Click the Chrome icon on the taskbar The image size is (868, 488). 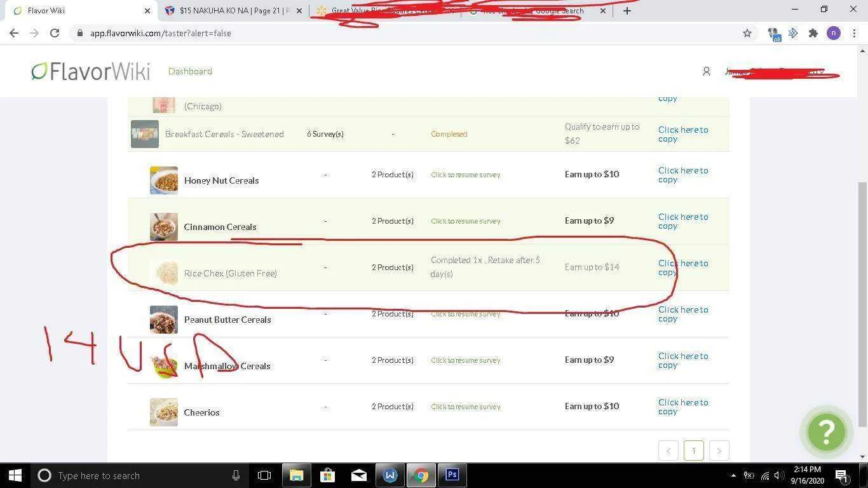pyautogui.click(x=421, y=475)
